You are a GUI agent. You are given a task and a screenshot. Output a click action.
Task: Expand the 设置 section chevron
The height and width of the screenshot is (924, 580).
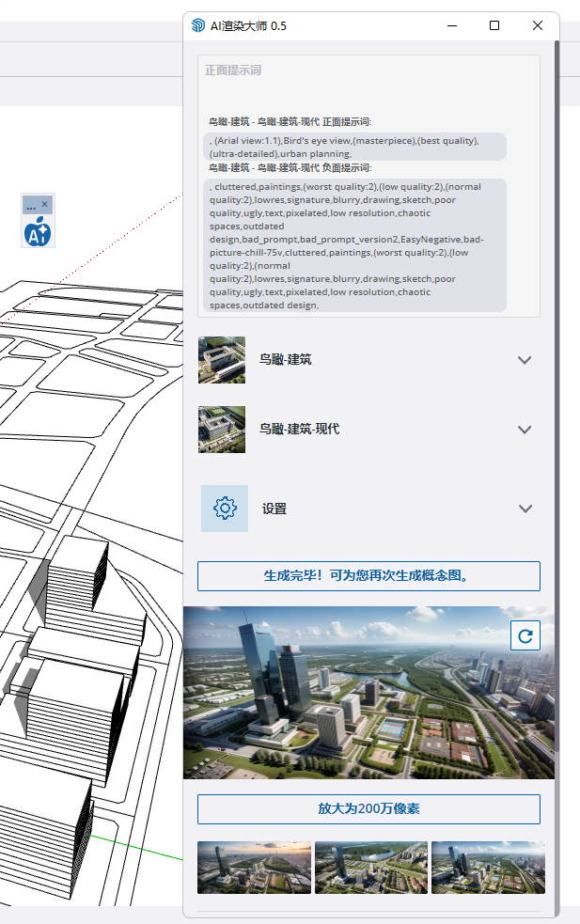pos(525,509)
